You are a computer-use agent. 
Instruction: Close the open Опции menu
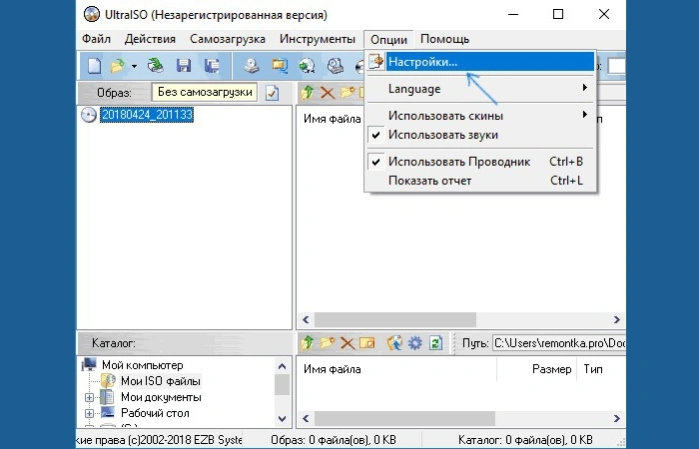point(389,40)
